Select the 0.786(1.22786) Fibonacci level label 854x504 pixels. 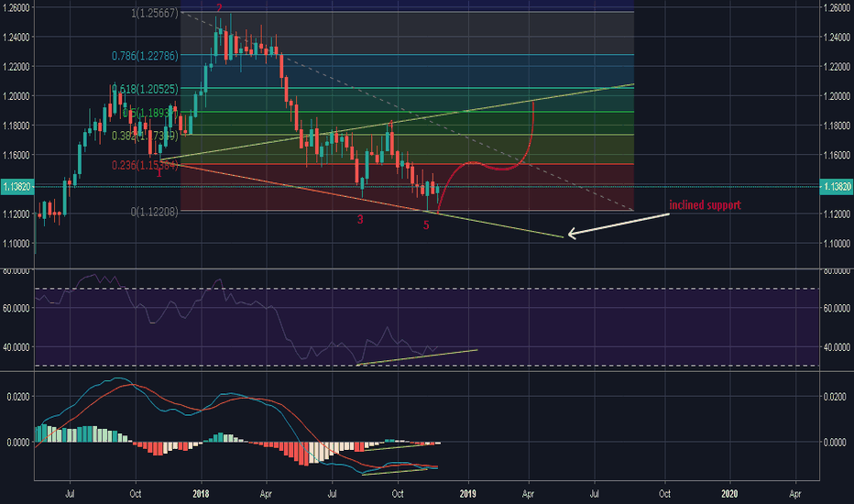pyautogui.click(x=145, y=56)
